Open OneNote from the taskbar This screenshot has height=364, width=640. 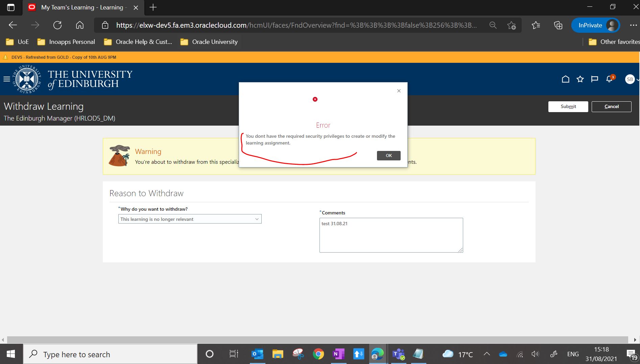[x=338, y=354]
